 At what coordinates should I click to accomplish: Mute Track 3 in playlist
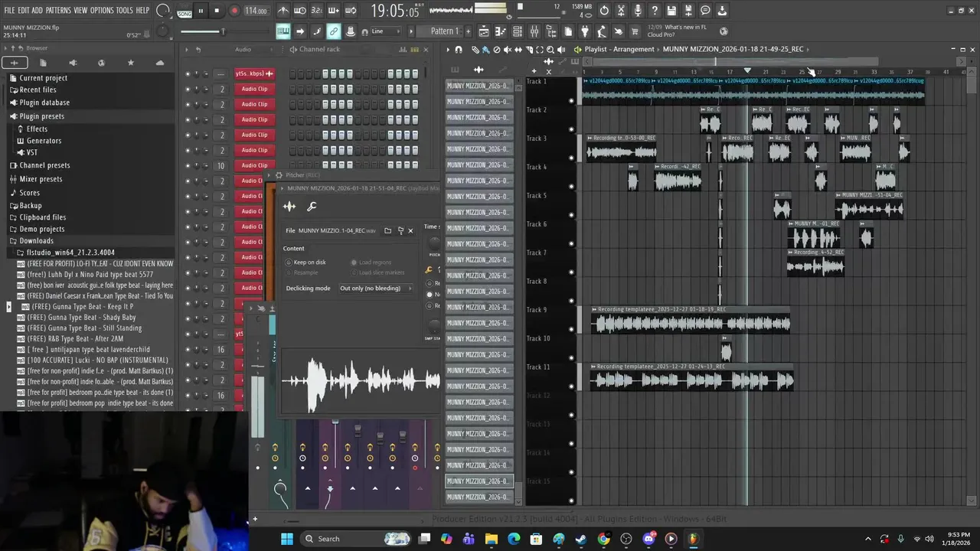[x=571, y=158]
